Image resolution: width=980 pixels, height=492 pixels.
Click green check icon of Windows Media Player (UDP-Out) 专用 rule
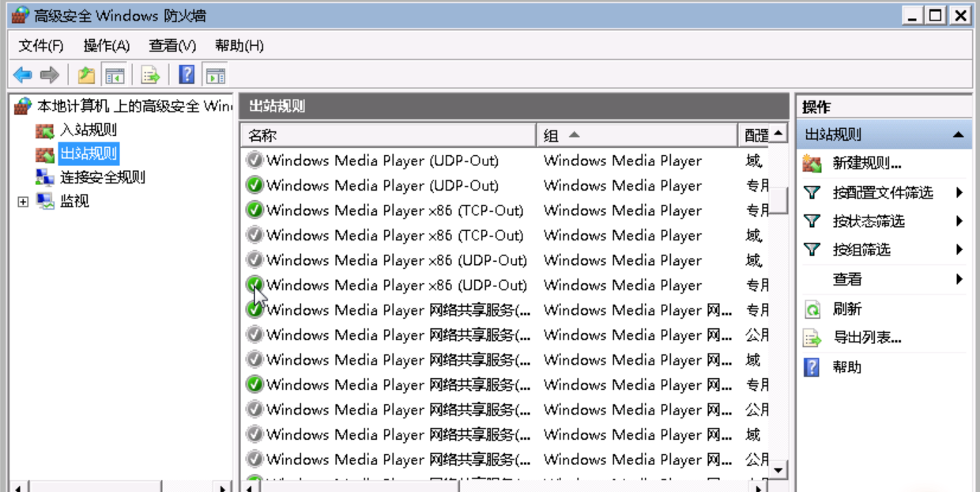(254, 185)
